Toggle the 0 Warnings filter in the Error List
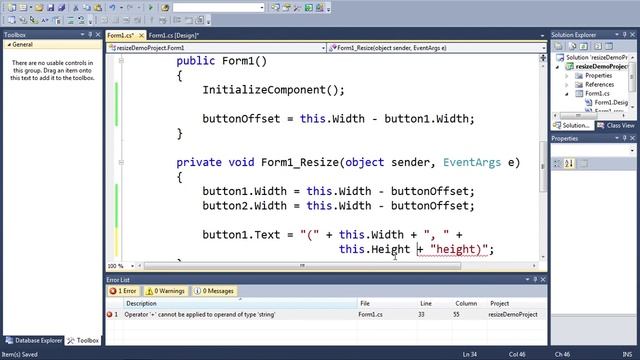Screen dimensions: 640x360 (165, 291)
